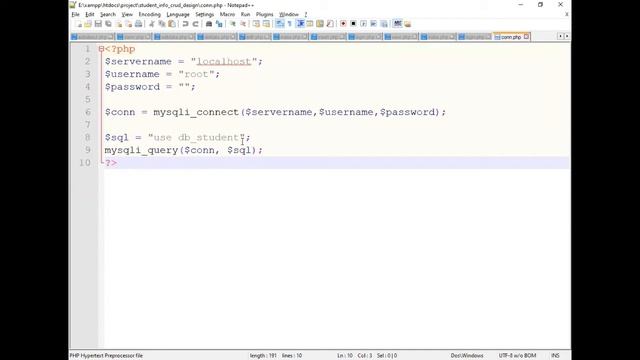
Task: Save the current recorded macro icon
Action: point(384,24)
